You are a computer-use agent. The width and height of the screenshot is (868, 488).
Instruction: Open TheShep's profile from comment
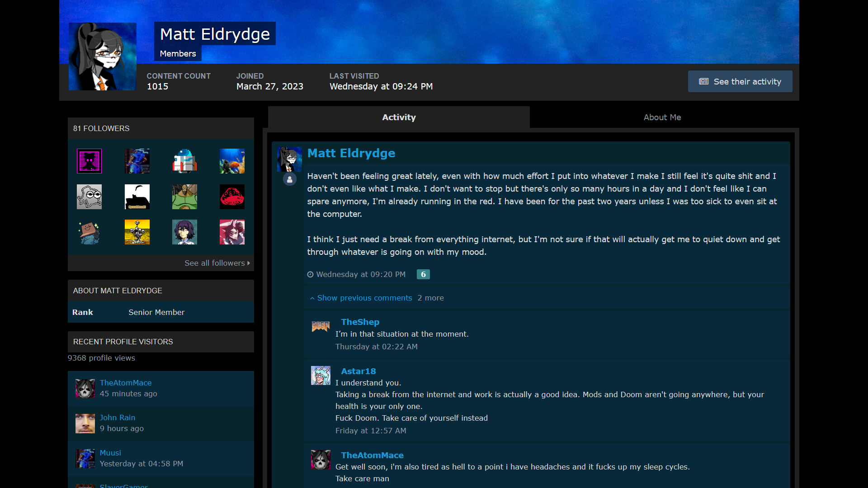point(360,322)
